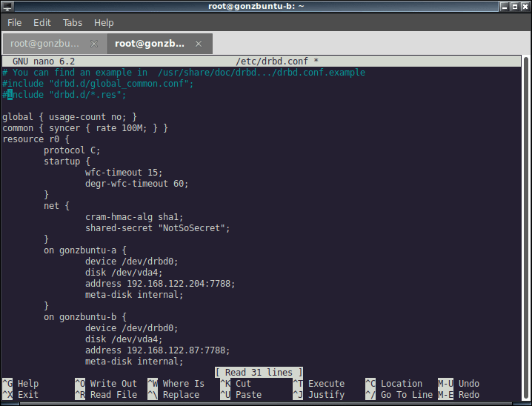532x406 pixels.
Task: Place cursor on common syncer rate line
Action: [x=85, y=128]
